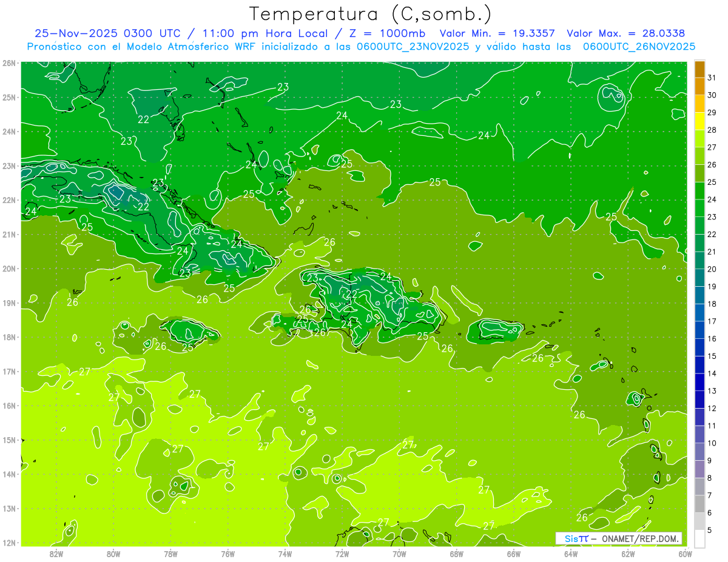Click the '25N' latitude axis label
The width and height of the screenshot is (728, 562).
(9, 97)
